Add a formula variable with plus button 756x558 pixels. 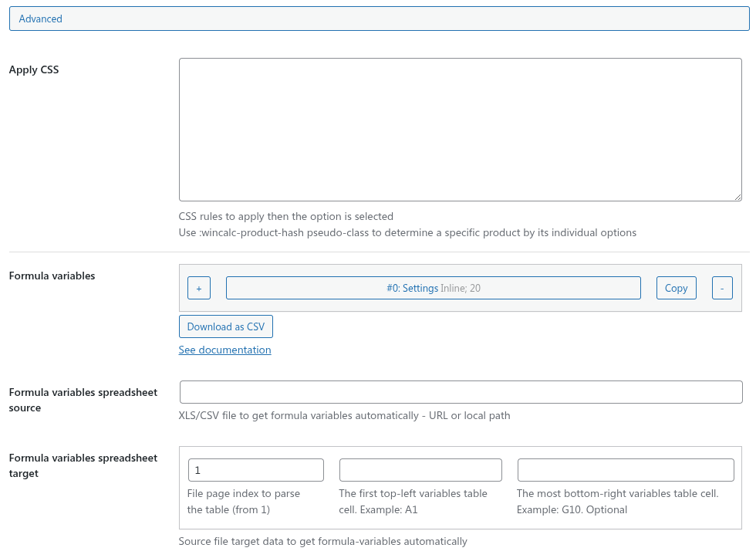[x=198, y=288]
